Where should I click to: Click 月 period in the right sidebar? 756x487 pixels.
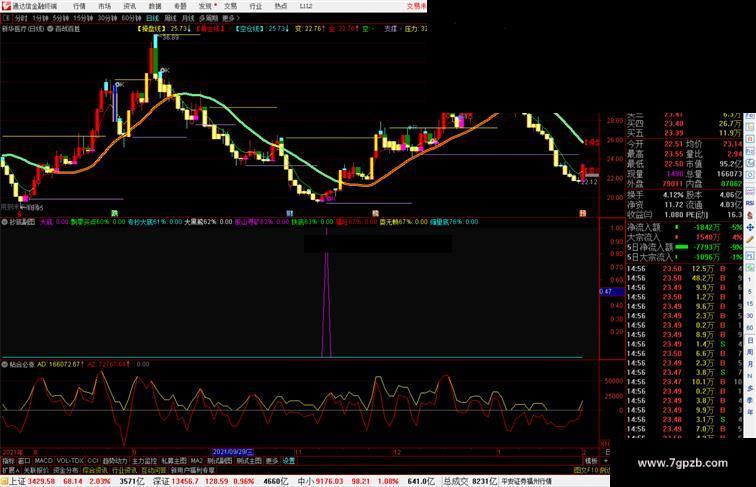pyautogui.click(x=750, y=365)
